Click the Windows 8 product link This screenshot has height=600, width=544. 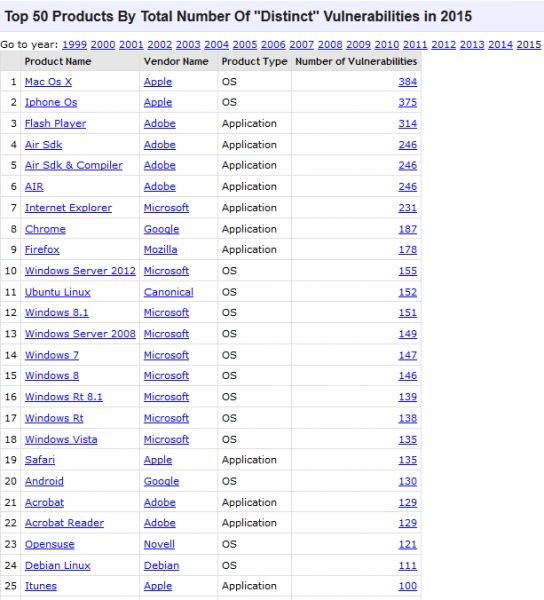click(x=52, y=376)
